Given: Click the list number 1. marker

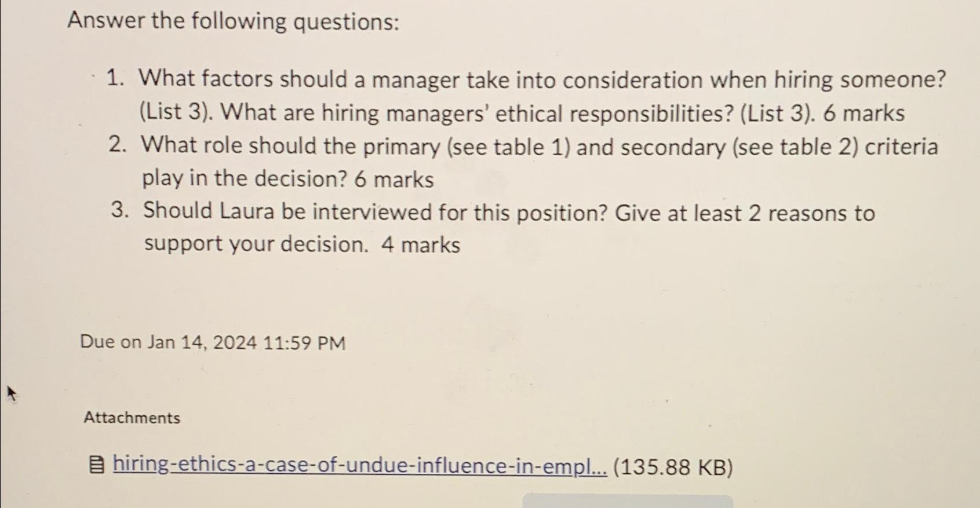Looking at the screenshot, I should coord(116,78).
